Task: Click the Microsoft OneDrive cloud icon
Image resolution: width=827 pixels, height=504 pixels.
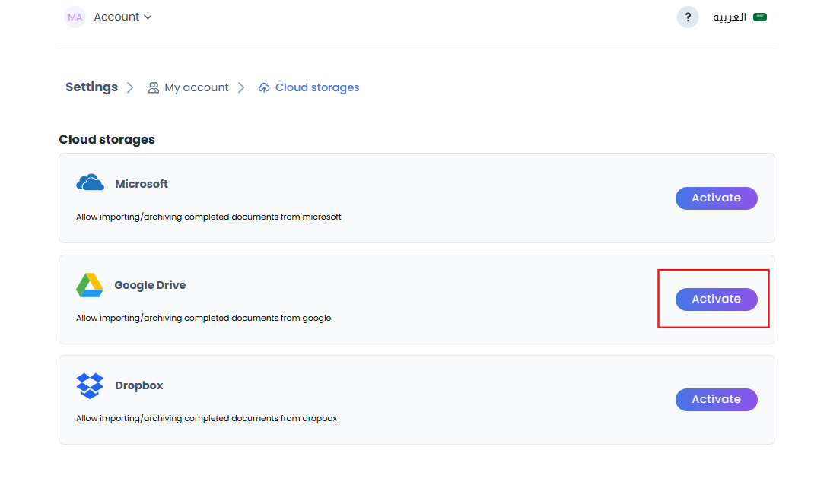Action: [x=91, y=182]
